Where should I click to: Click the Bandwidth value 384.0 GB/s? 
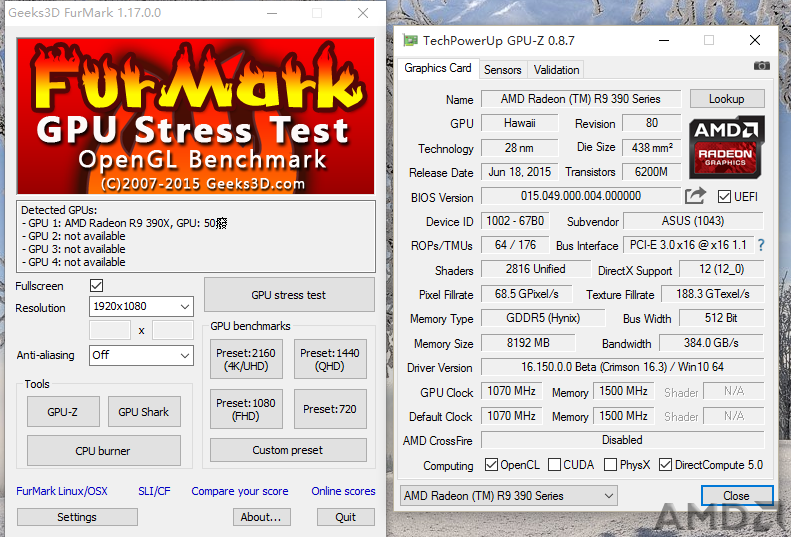point(711,343)
